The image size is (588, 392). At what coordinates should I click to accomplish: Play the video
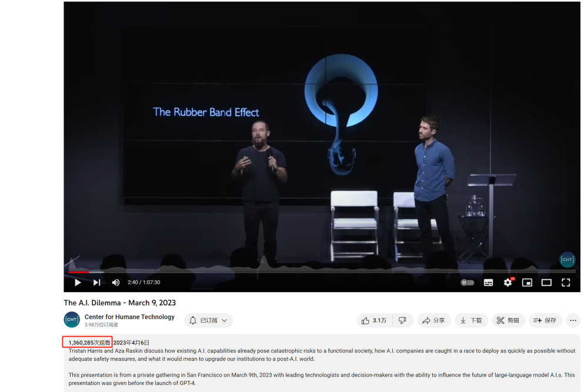(x=78, y=283)
